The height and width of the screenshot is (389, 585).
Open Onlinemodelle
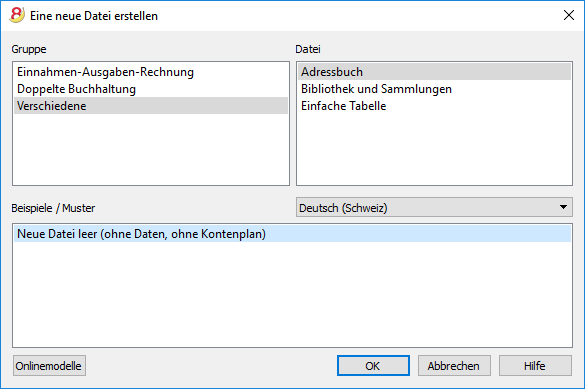[49, 366]
